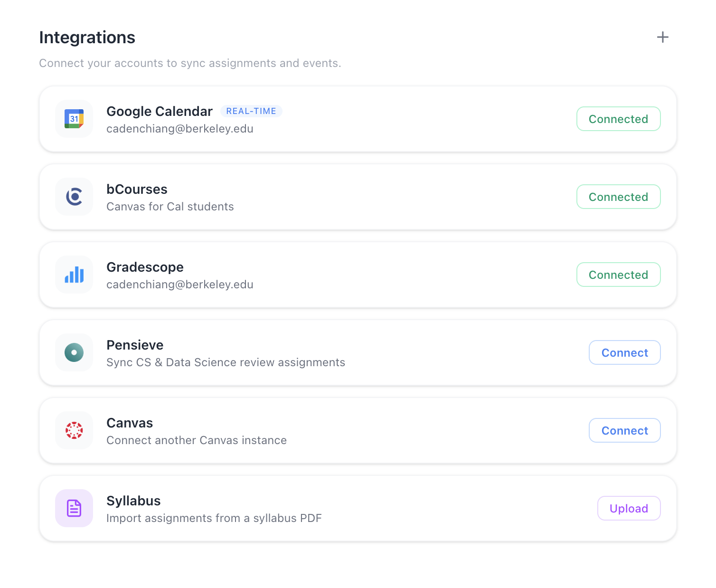Upload a syllabus PDF
The width and height of the screenshot is (716, 588).
click(629, 508)
